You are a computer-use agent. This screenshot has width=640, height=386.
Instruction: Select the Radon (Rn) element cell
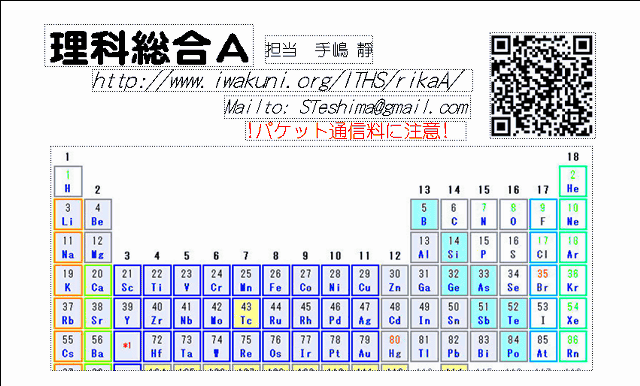pos(573,346)
